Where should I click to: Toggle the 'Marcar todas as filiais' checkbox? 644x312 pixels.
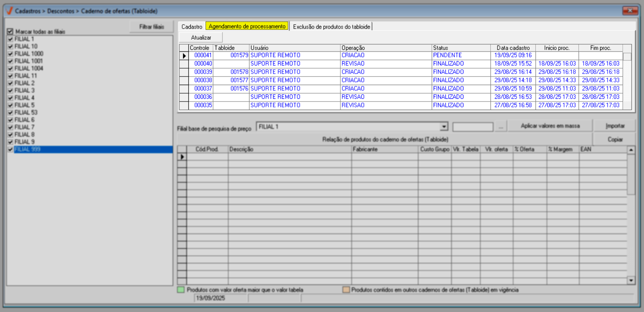click(10, 31)
